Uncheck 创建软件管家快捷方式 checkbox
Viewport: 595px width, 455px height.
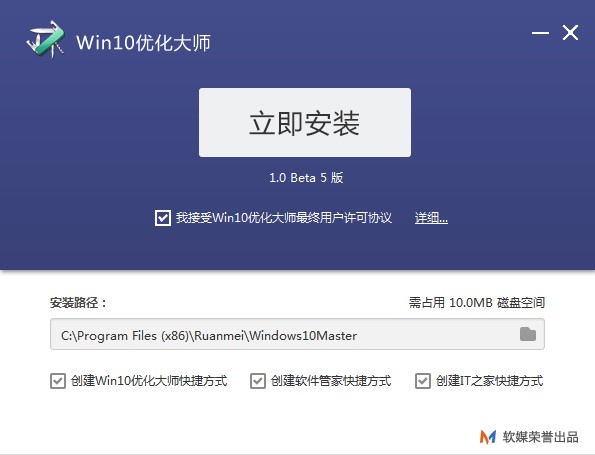click(258, 381)
